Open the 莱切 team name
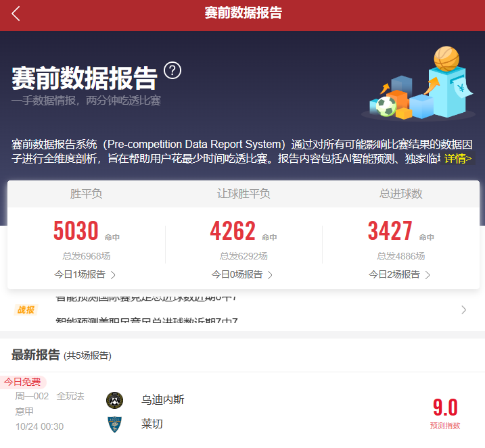Screen dimensions: 485x448 click(x=152, y=424)
